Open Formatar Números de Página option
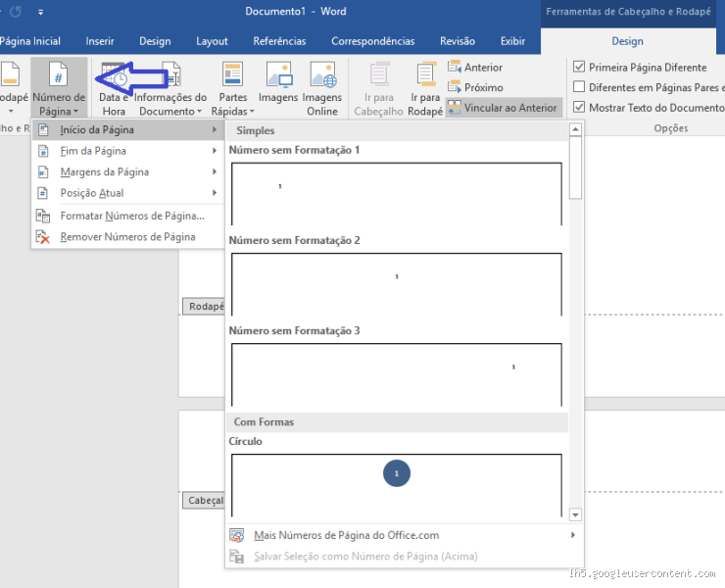 click(131, 216)
